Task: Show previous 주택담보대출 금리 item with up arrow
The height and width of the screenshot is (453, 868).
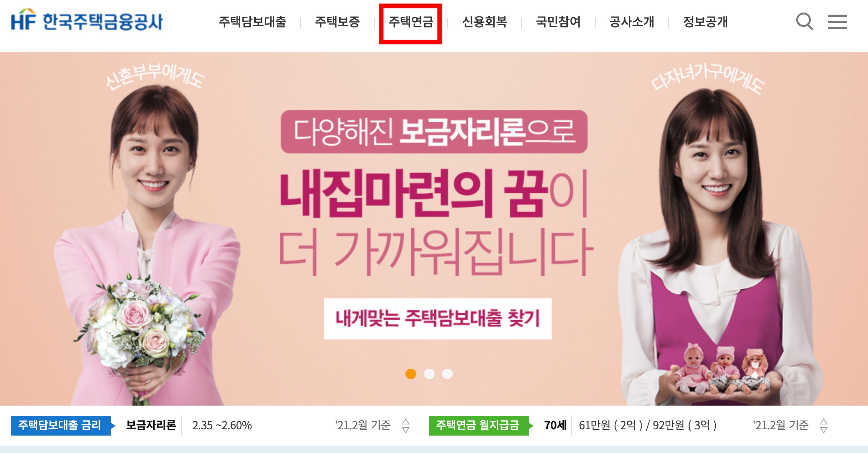Action: (406, 421)
